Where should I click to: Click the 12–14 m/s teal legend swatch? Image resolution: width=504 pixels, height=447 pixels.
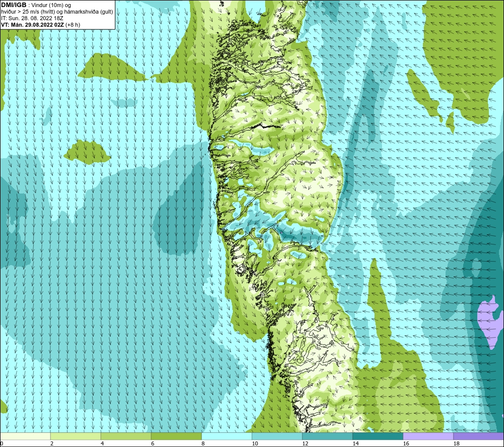click(x=327, y=436)
